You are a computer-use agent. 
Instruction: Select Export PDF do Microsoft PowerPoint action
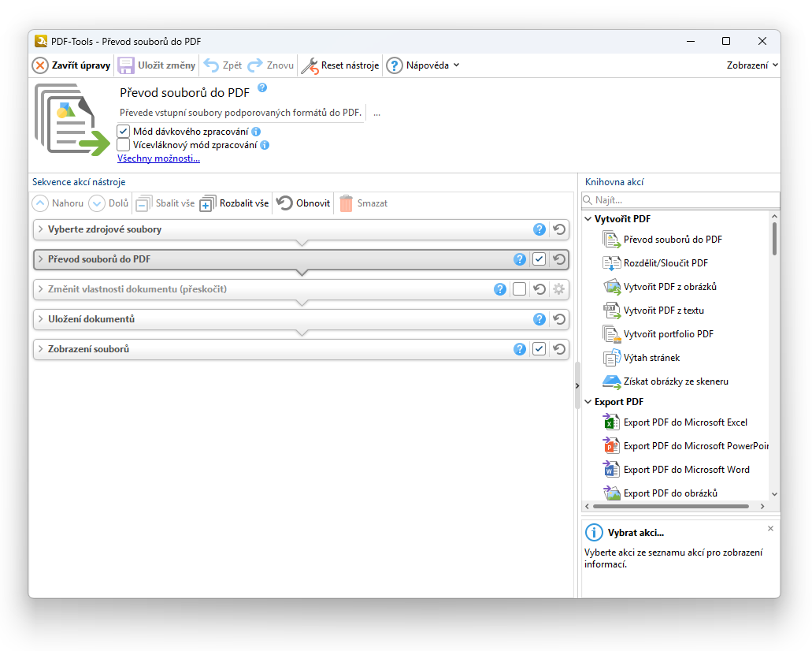coord(686,446)
